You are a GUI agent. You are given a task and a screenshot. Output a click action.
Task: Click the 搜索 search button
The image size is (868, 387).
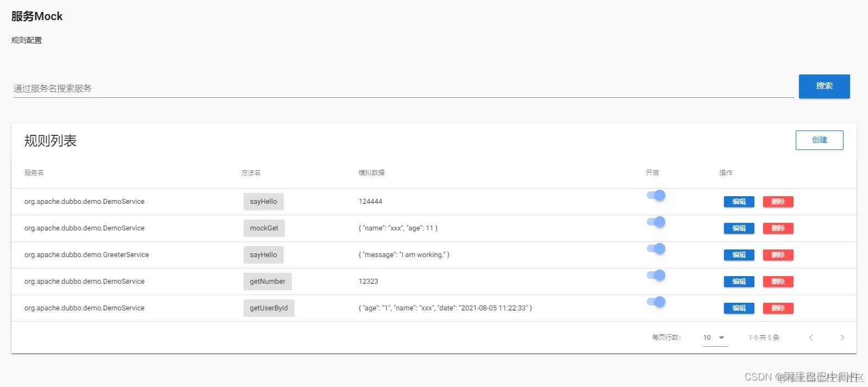pos(824,86)
